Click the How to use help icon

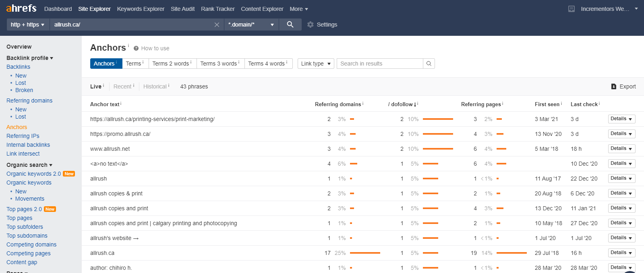(136, 48)
